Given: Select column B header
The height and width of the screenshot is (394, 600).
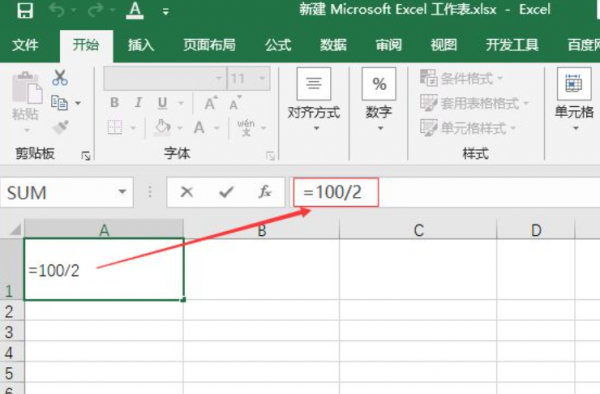Looking at the screenshot, I should 262,230.
